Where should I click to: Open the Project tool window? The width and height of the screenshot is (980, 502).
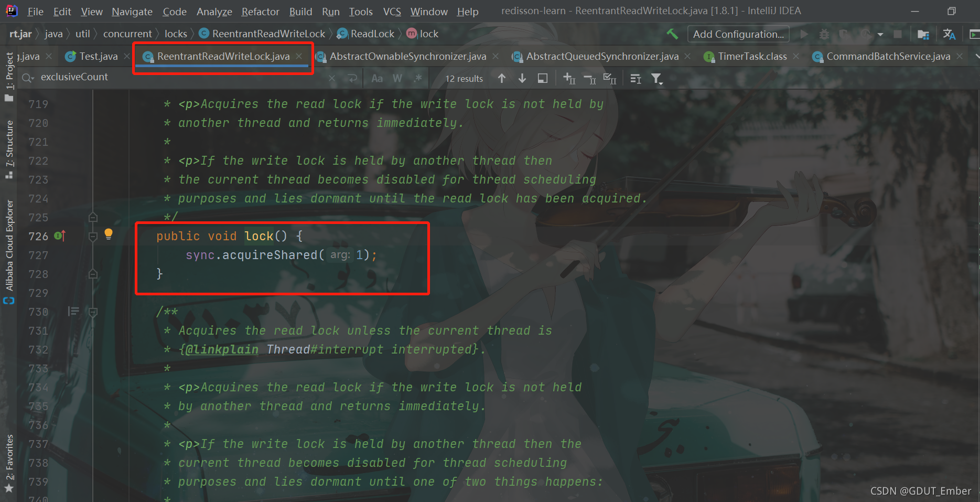(x=9, y=77)
